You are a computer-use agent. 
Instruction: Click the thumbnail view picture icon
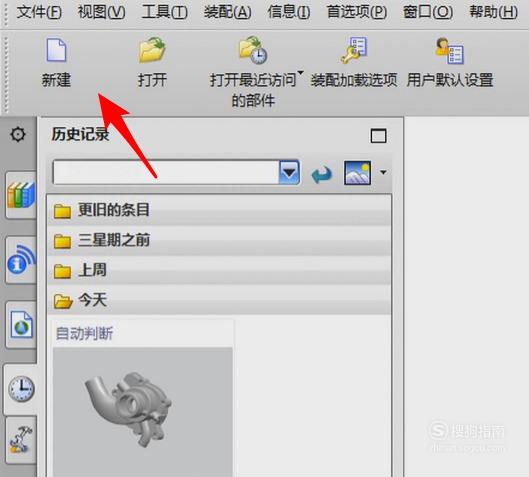point(358,173)
